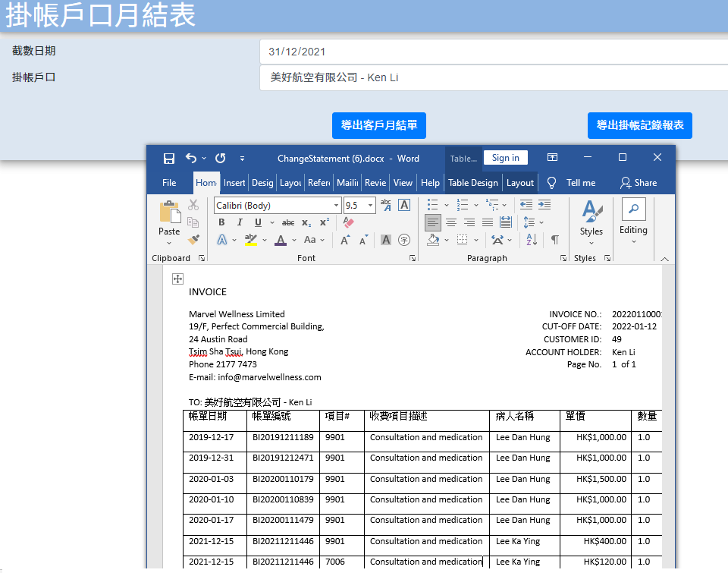Screen dimensions: 728x573
Task: Decrease font size with Shrink Font icon
Action: 363,240
